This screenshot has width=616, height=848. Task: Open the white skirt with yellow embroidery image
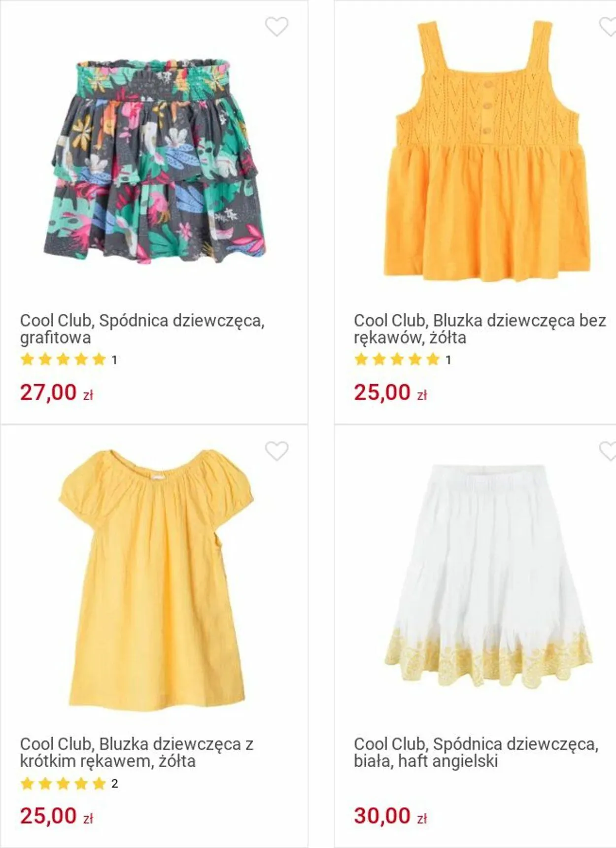(x=488, y=576)
